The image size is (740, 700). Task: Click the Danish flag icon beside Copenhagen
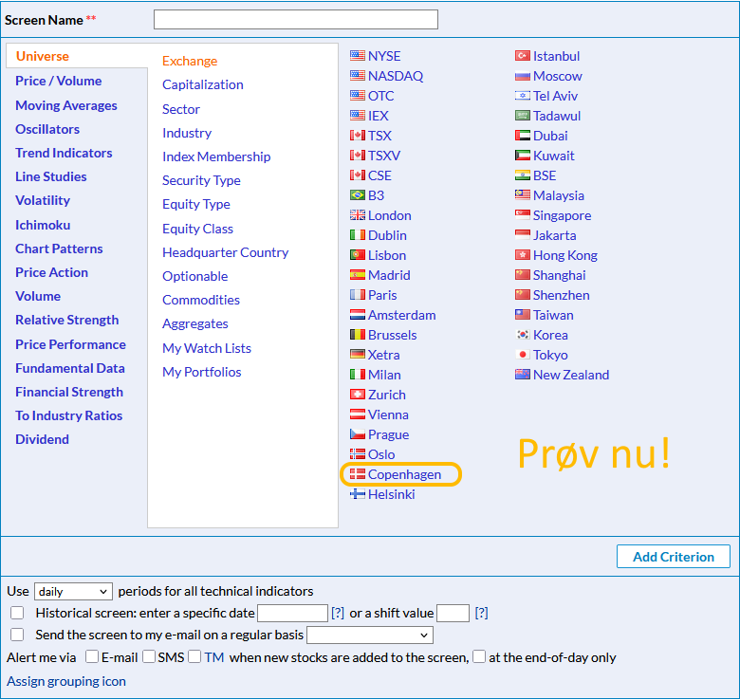pyautogui.click(x=358, y=474)
